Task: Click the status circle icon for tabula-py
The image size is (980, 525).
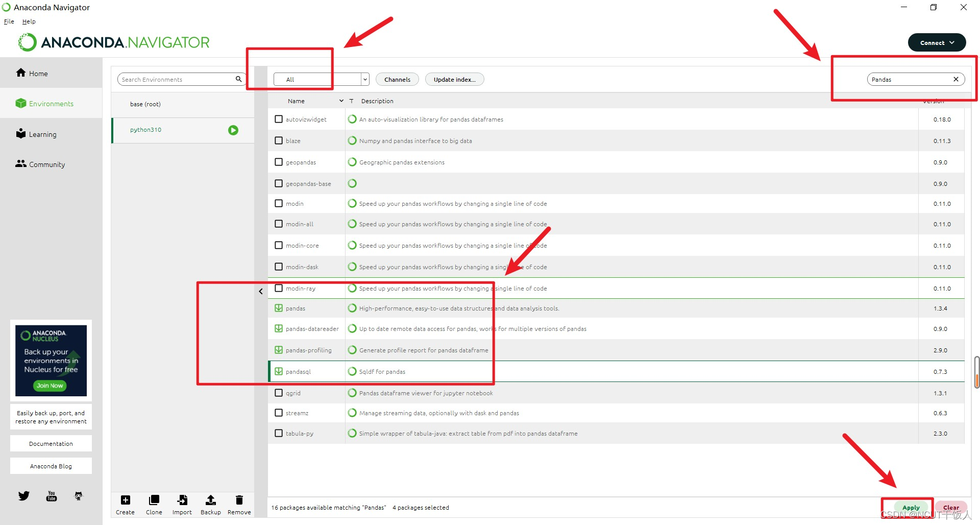Action: [352, 433]
